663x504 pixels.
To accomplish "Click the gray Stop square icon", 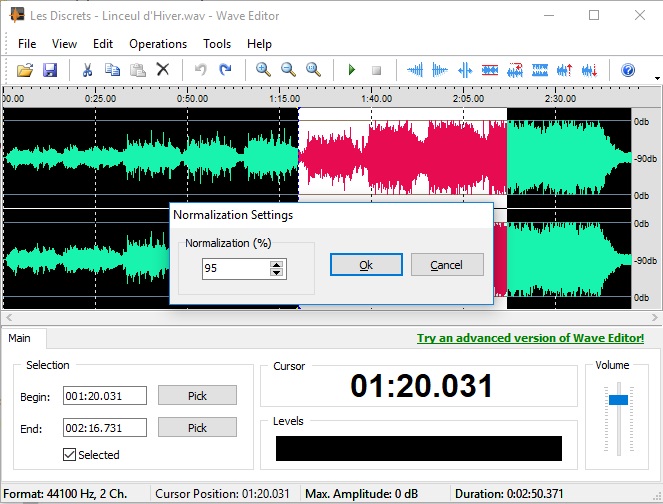I will click(x=376, y=70).
